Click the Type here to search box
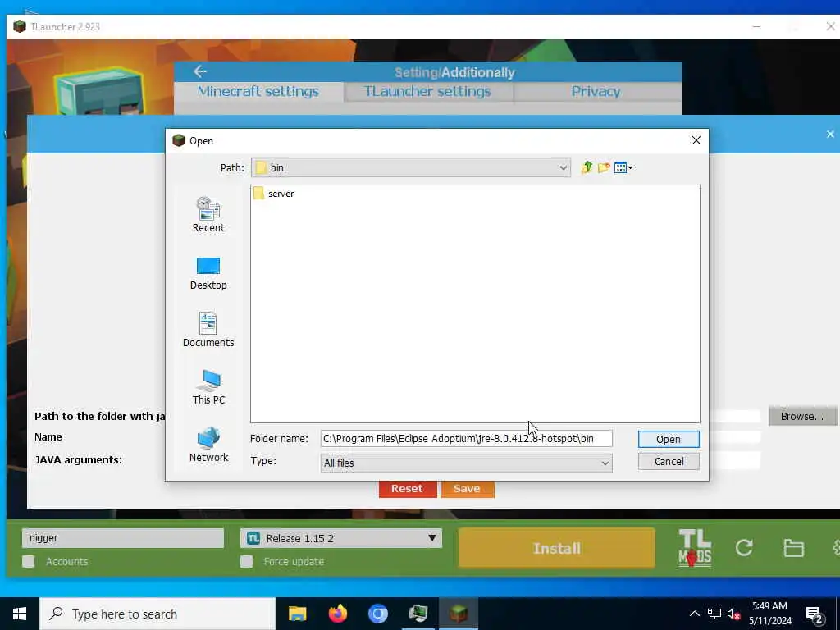The width and height of the screenshot is (840, 630). 157,614
